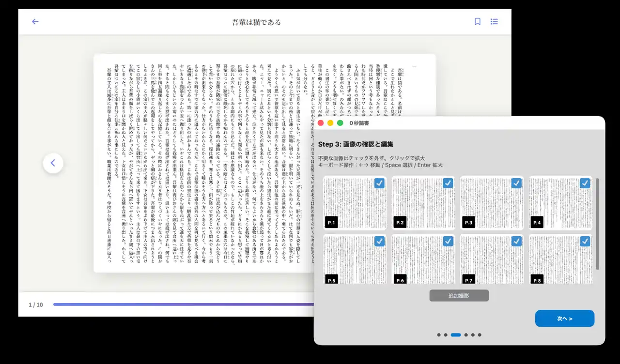The image size is (620, 364).
Task: Select the first step indicator dot
Action: pyautogui.click(x=439, y=335)
